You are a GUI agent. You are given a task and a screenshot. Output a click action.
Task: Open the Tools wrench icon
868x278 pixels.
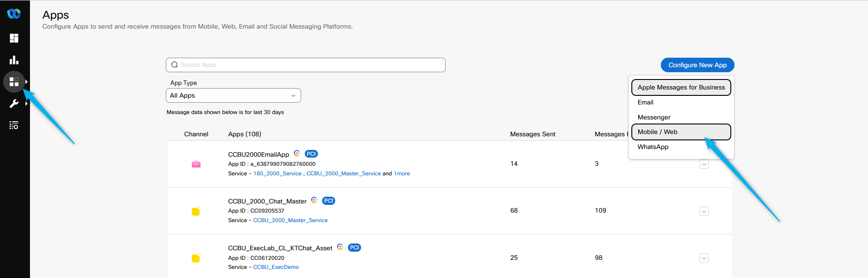point(14,104)
